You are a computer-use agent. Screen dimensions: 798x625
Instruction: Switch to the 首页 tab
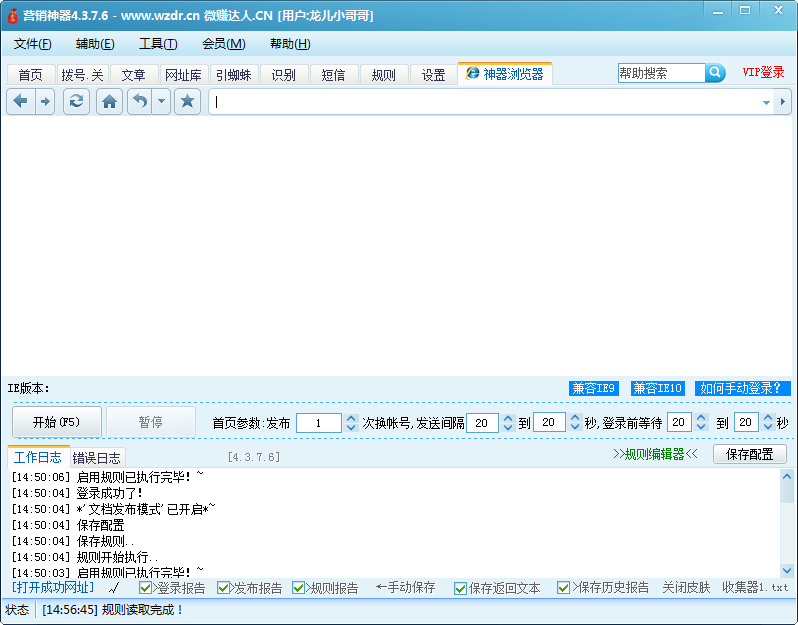(31, 75)
